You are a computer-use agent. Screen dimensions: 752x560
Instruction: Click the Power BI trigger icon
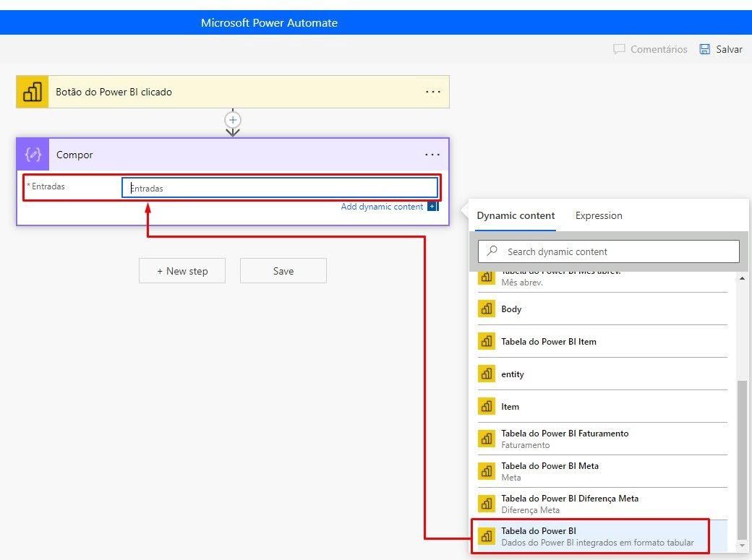(x=33, y=92)
